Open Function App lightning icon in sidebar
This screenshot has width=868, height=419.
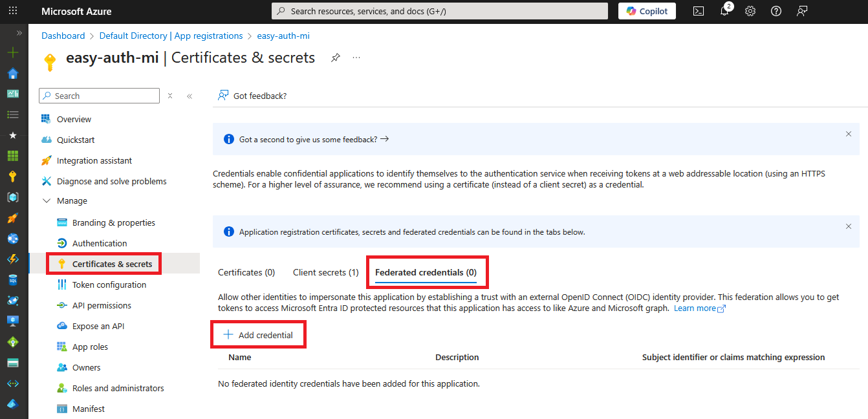point(13,259)
